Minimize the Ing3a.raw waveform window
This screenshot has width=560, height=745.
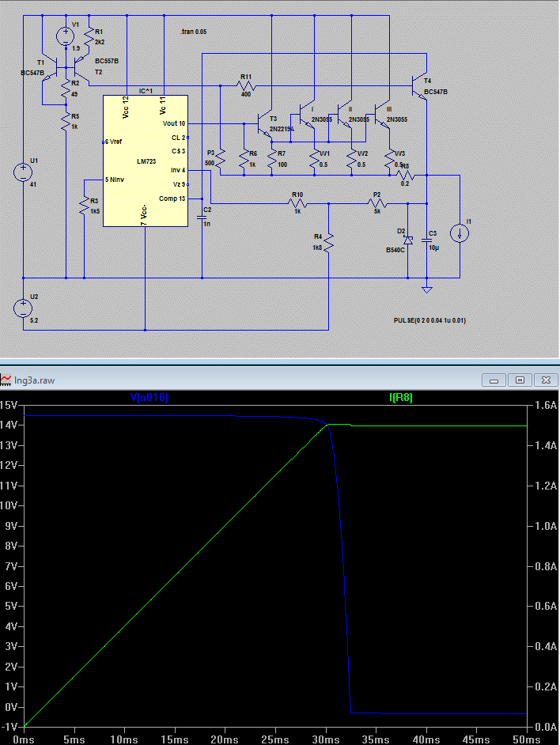494,380
